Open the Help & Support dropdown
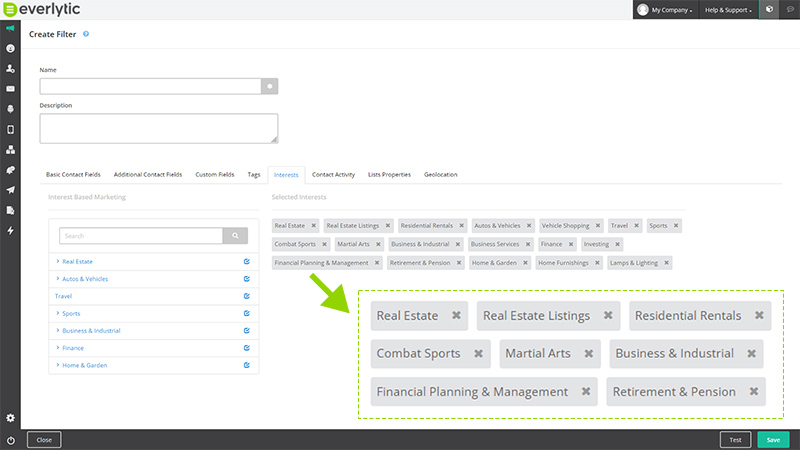This screenshot has height=450, width=800. (x=728, y=10)
